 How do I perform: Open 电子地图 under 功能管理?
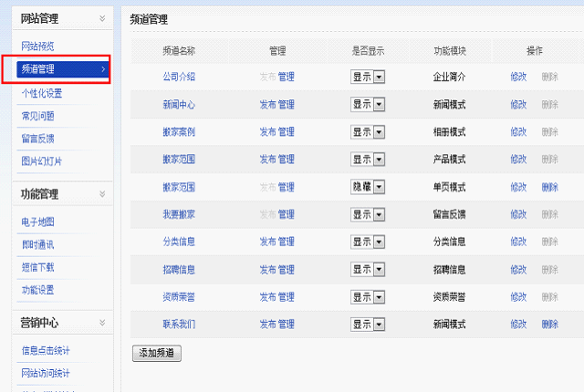click(37, 222)
